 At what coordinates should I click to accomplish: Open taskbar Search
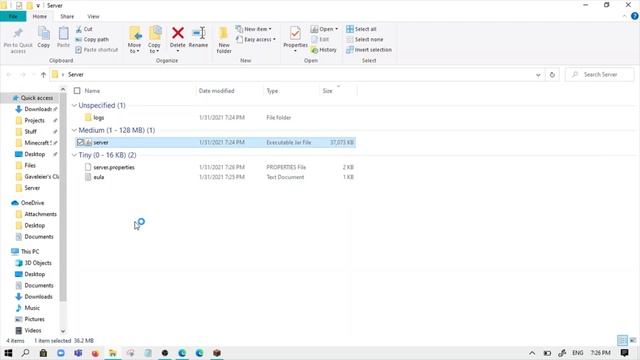coord(25,353)
